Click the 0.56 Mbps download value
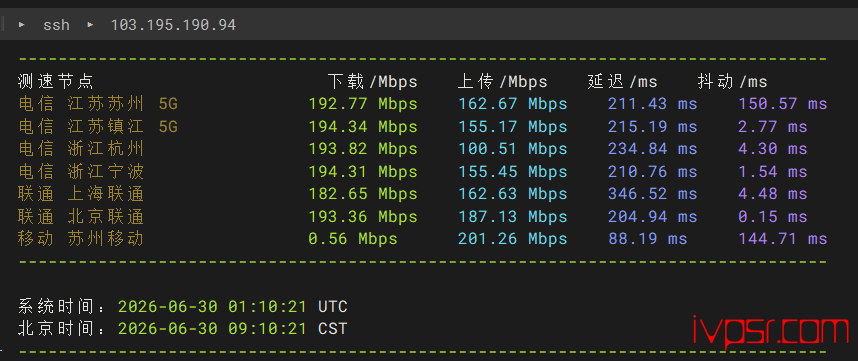 (353, 239)
